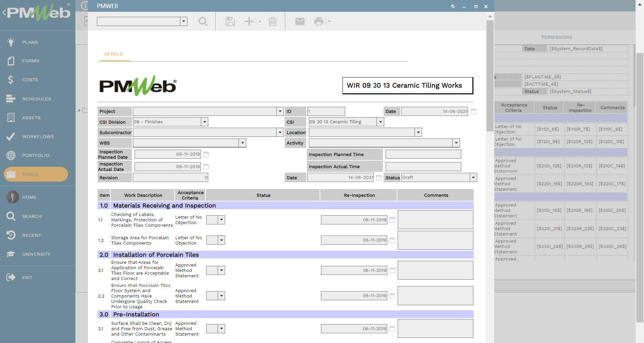Open the Schedules section

pyautogui.click(x=37, y=98)
